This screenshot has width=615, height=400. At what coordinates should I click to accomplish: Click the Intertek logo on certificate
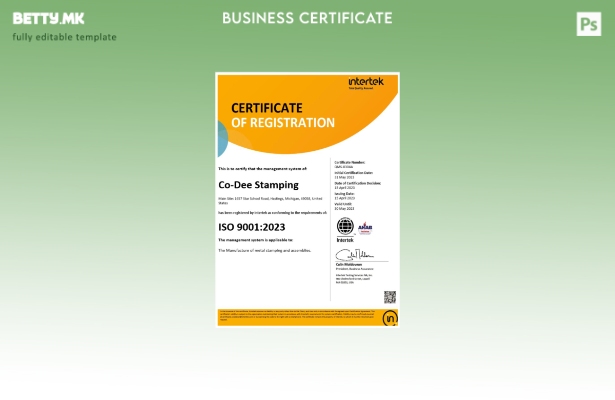365,82
